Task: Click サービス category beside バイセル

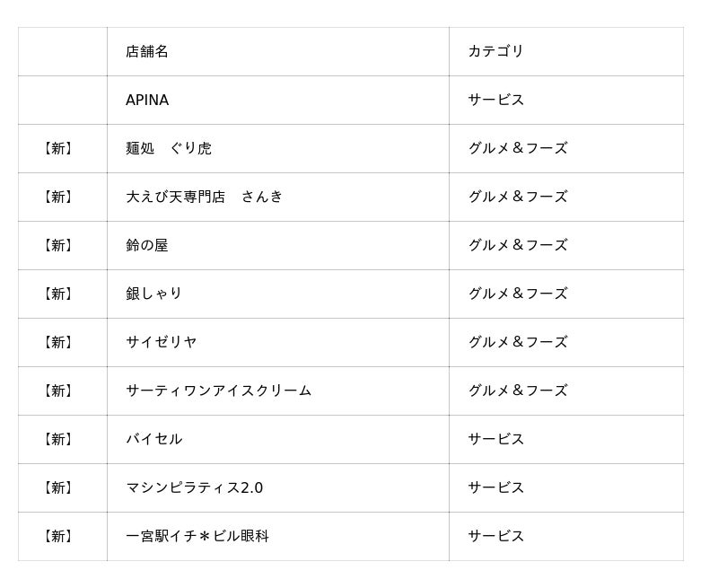Action: pos(495,439)
